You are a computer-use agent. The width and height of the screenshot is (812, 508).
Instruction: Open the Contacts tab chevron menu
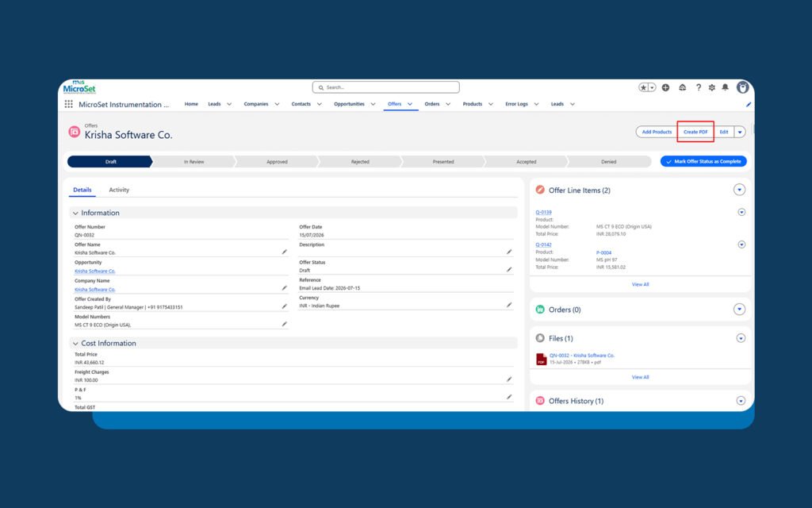(x=320, y=104)
